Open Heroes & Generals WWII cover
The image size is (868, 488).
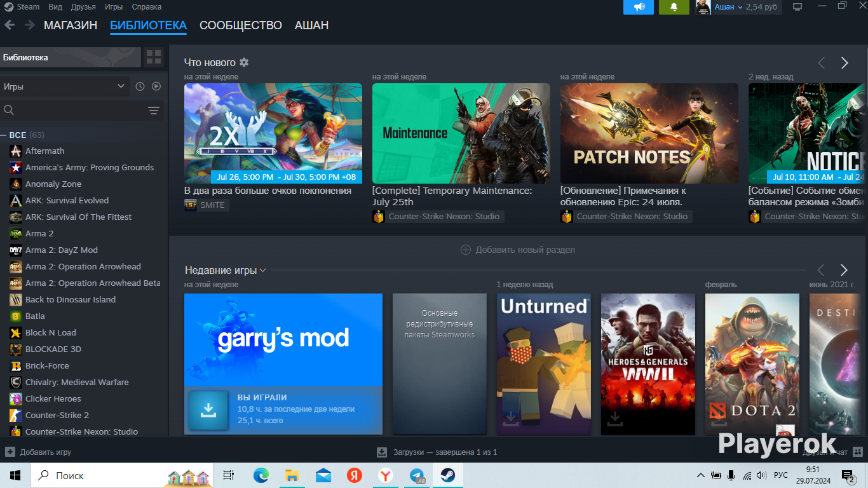click(x=648, y=363)
